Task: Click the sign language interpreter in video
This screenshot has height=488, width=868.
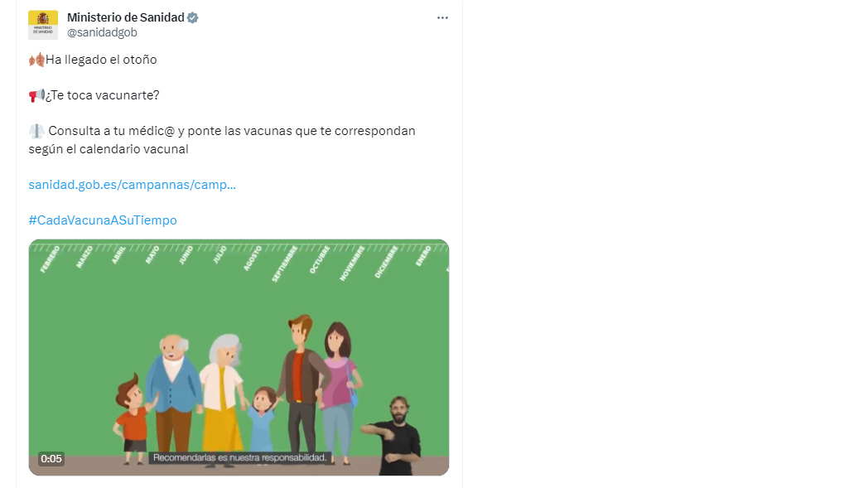Action: [395, 436]
